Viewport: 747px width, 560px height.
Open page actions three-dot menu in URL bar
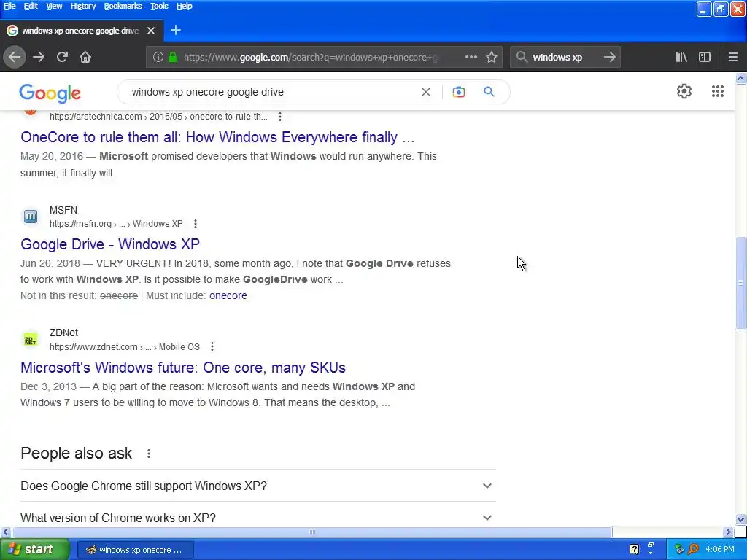(x=471, y=57)
